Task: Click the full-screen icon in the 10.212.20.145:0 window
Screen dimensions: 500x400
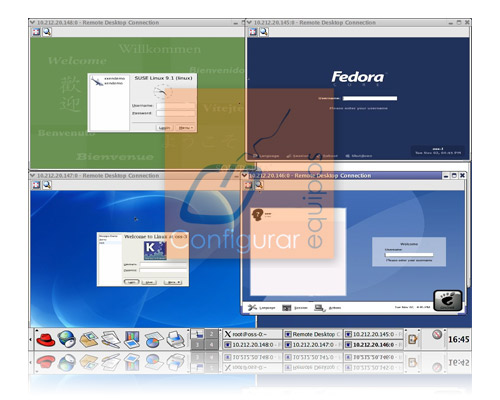Action: [253, 32]
